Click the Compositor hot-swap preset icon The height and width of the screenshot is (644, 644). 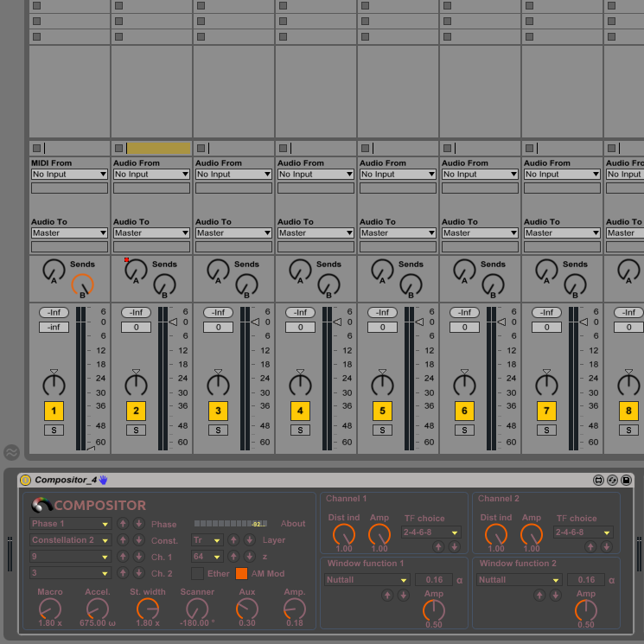click(612, 480)
